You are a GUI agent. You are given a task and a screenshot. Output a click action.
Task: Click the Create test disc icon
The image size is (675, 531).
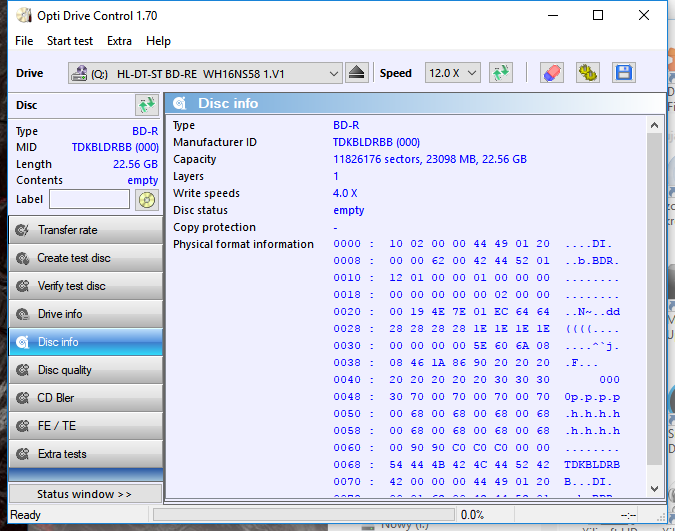[x=22, y=258]
